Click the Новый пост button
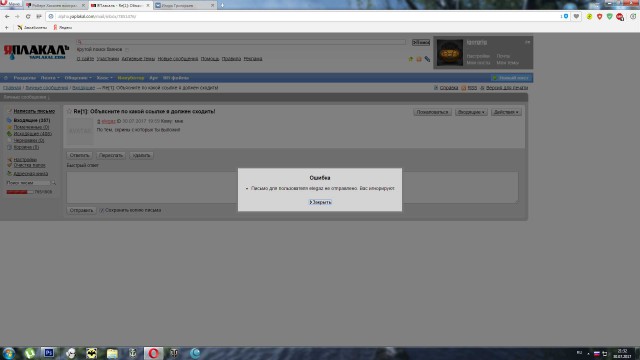This screenshot has width=640, height=360. (x=511, y=78)
